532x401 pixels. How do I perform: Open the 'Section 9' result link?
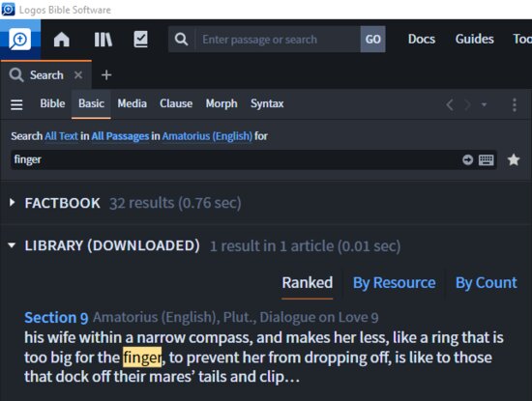click(56, 318)
